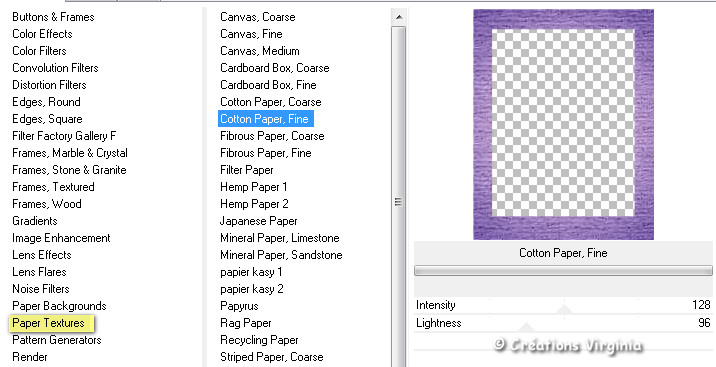This screenshot has height=367, width=716.
Task: Pick Mineral Paper, Limestone texture
Action: 279,238
